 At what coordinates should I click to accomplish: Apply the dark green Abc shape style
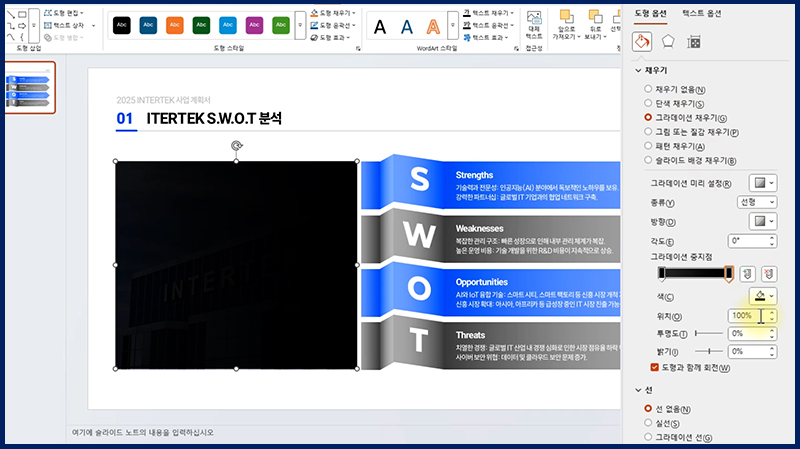click(201, 25)
